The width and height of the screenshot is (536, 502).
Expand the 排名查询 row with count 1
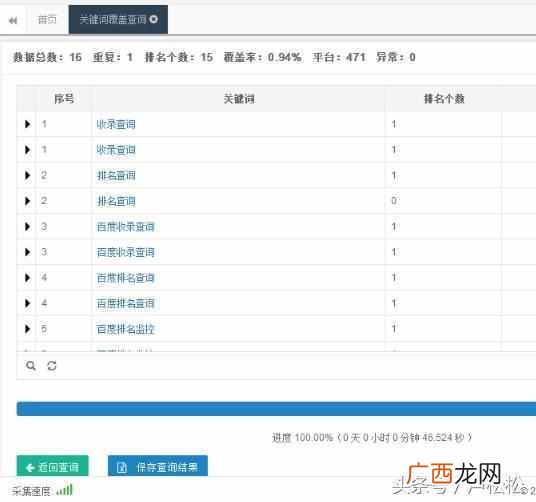[x=27, y=175]
